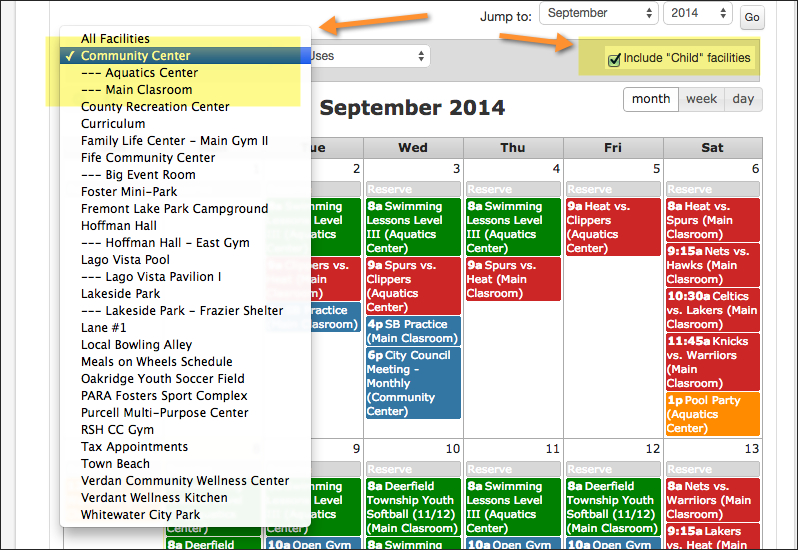Open 8a Swimming Lessons event on Sept 11
The image size is (798, 550).
tap(513, 507)
